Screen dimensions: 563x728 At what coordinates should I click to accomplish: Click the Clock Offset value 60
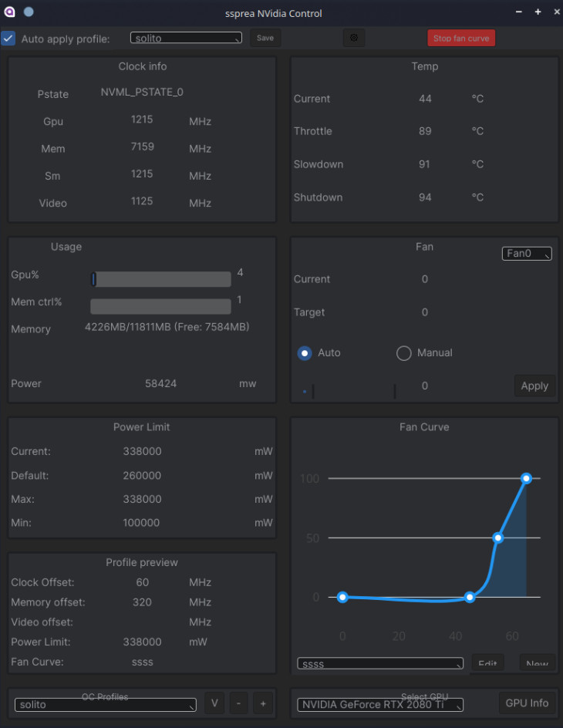click(x=142, y=582)
